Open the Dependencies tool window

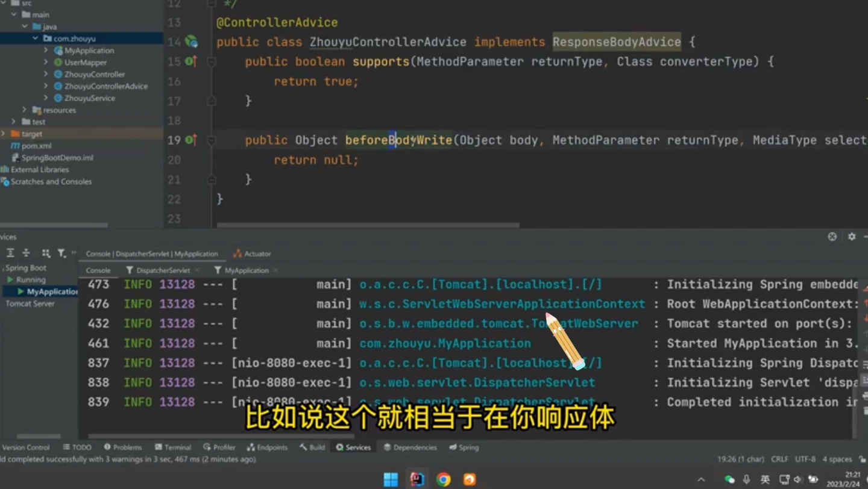point(410,447)
